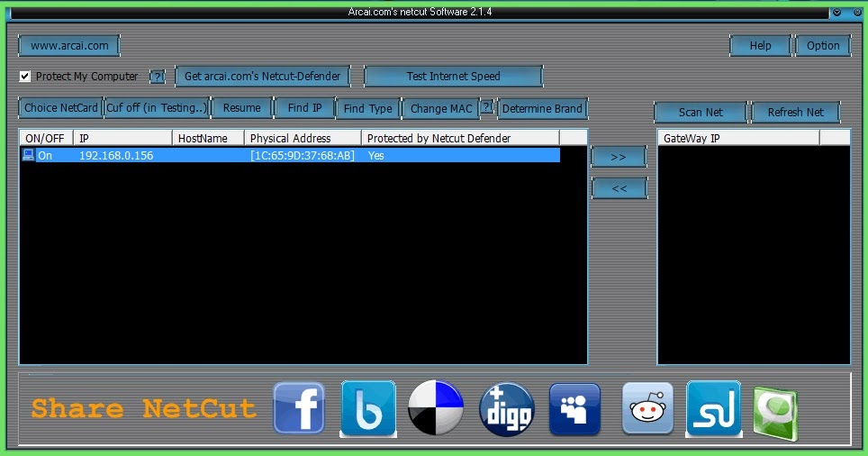The image size is (868, 456).
Task: Click the MySpace share icon
Action: point(574,409)
